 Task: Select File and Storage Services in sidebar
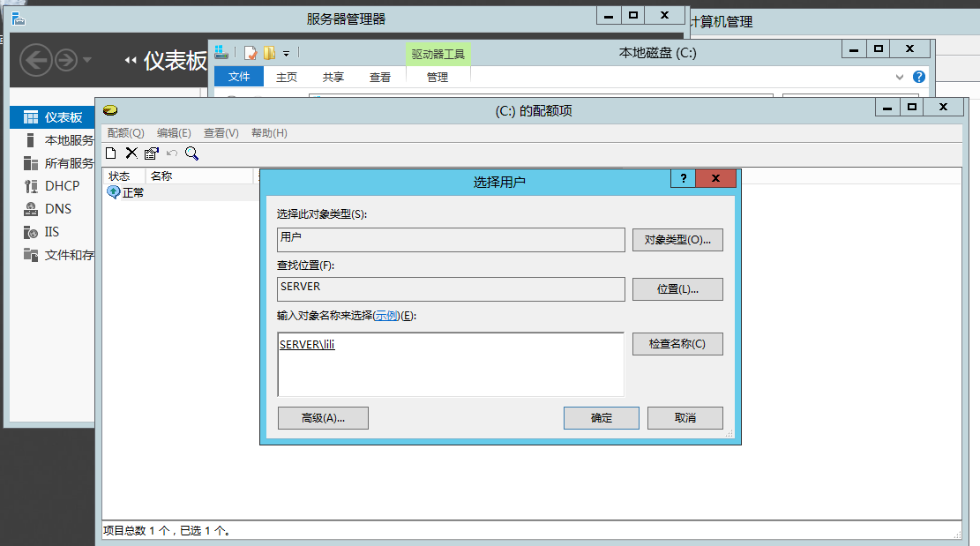pos(53,255)
